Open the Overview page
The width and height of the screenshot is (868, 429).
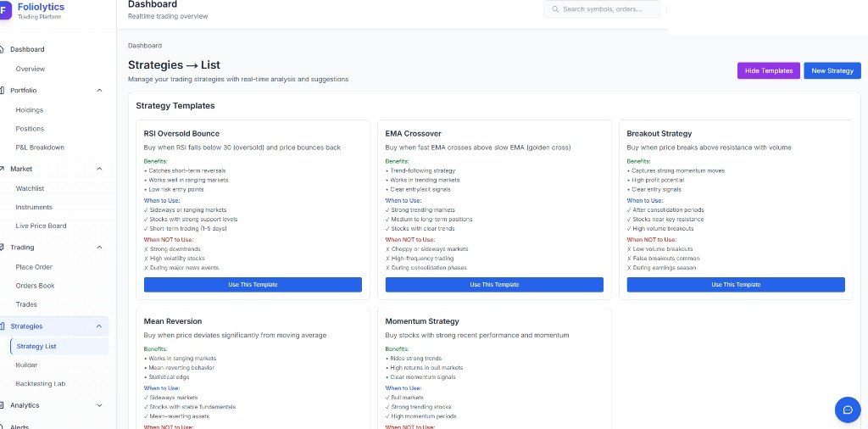tap(31, 70)
